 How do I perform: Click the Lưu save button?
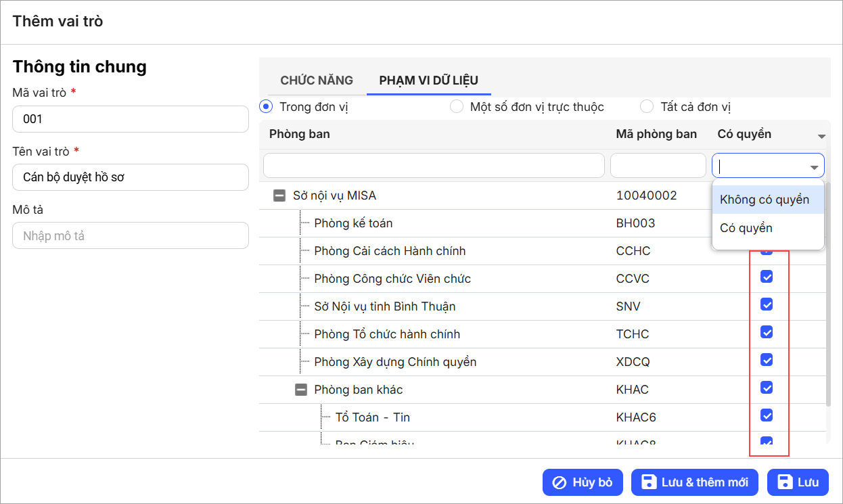click(x=799, y=482)
